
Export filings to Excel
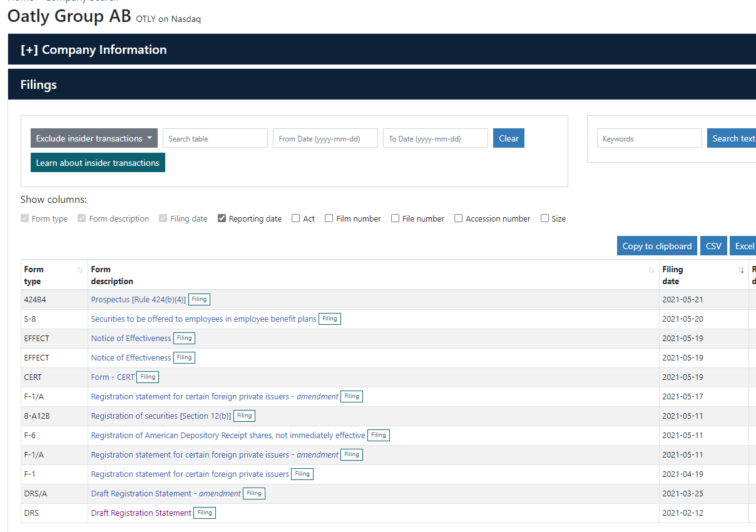[x=743, y=246]
